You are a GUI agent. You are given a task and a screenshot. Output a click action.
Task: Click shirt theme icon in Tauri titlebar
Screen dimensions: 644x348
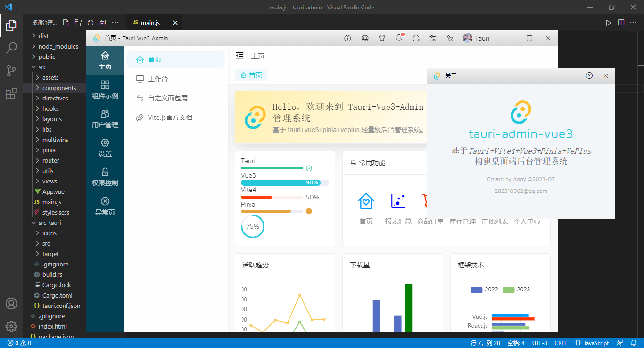382,38
